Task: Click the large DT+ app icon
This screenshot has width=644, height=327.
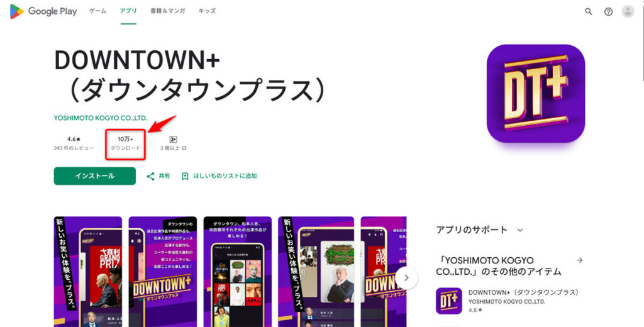Action: [x=536, y=93]
